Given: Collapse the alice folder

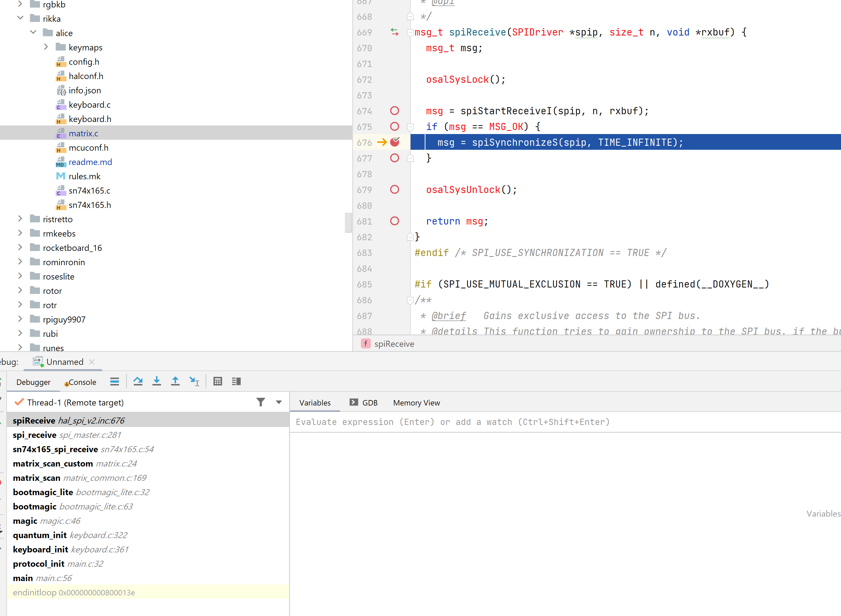Looking at the screenshot, I should (x=33, y=32).
